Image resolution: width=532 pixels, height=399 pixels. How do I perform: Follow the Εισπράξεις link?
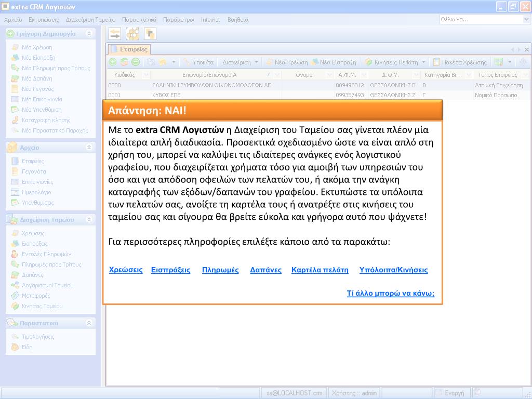point(170,270)
